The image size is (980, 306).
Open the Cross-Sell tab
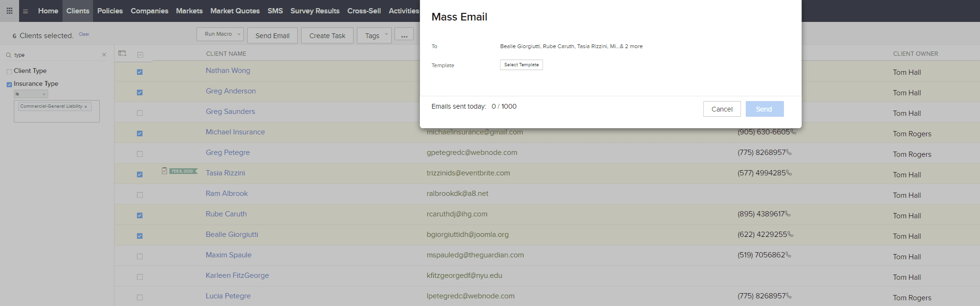click(x=364, y=10)
